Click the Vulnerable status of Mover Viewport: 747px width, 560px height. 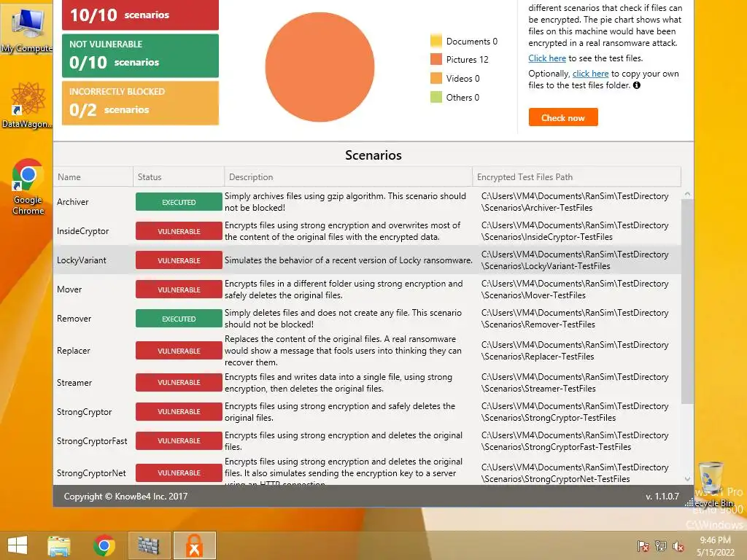[179, 289]
